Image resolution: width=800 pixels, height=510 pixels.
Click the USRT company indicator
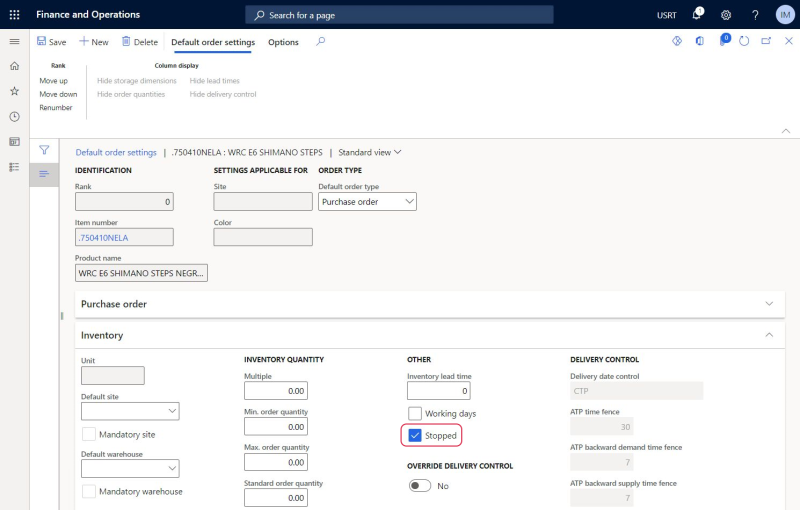(x=666, y=15)
